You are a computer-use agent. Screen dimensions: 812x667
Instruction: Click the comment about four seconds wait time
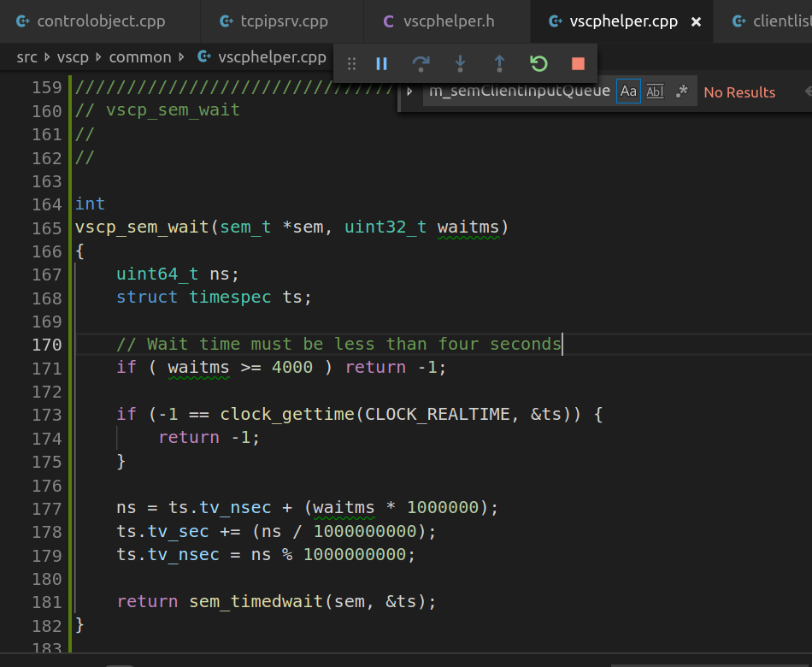tap(338, 344)
